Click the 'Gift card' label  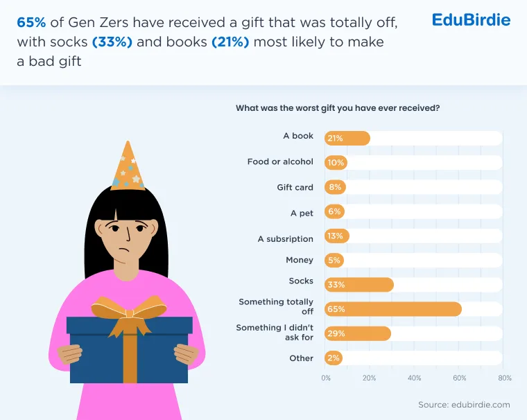(x=295, y=187)
